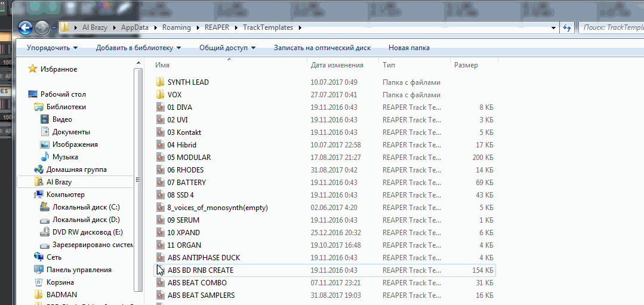Select 08 SSD 4 template file icon

click(x=160, y=195)
